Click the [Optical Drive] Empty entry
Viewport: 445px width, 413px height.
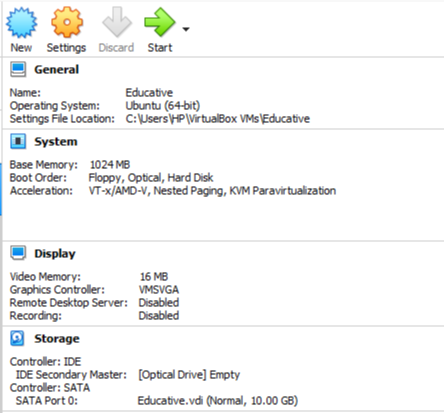(189, 375)
